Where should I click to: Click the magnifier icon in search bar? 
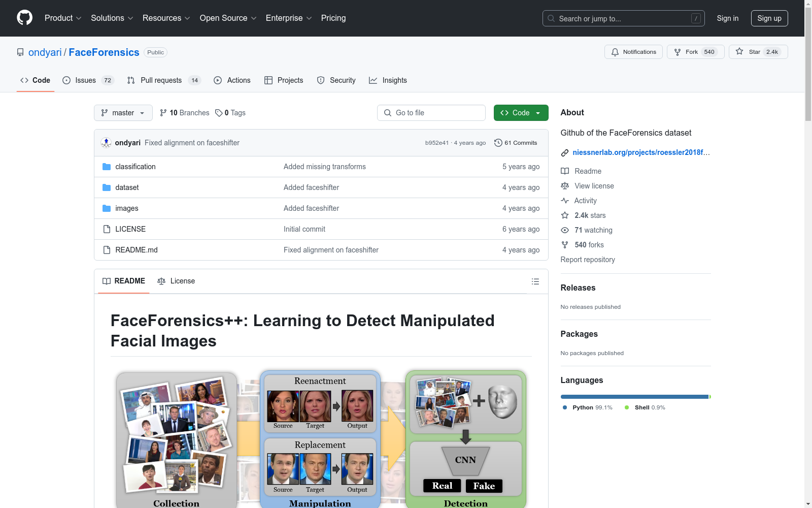coord(551,18)
